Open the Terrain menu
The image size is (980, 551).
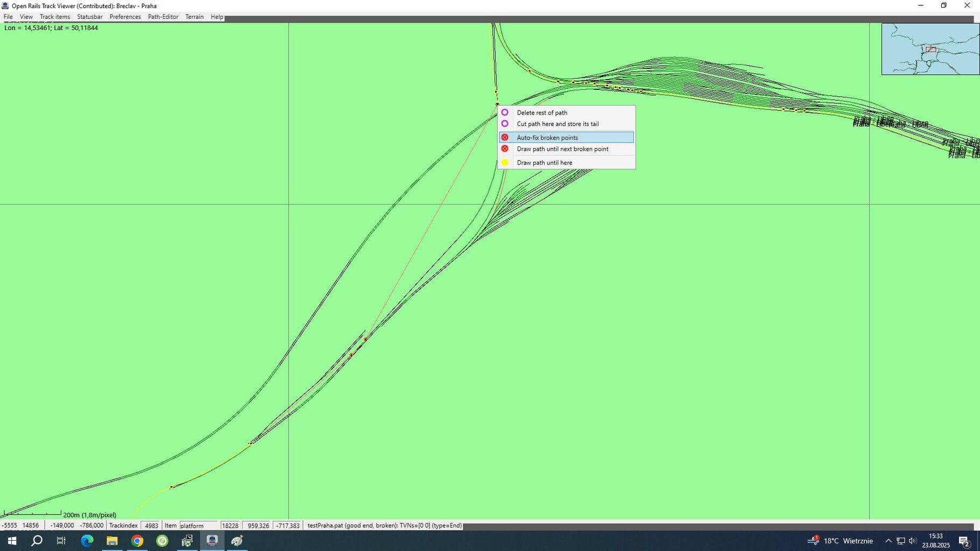tap(194, 17)
